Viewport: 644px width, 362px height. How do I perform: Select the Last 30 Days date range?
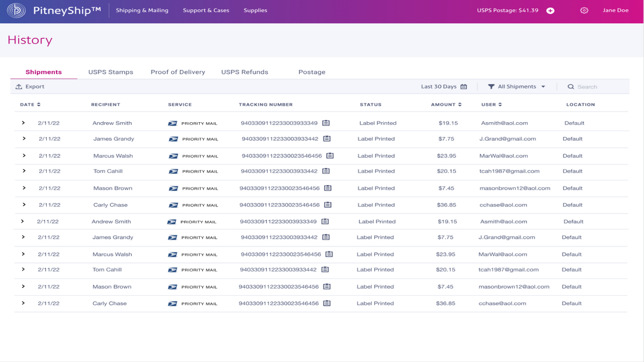coord(439,86)
